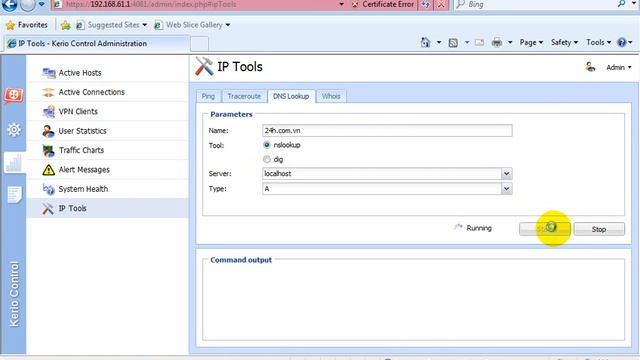Click the Home icon in command bar
The height and width of the screenshot is (360, 640).
(x=425, y=42)
